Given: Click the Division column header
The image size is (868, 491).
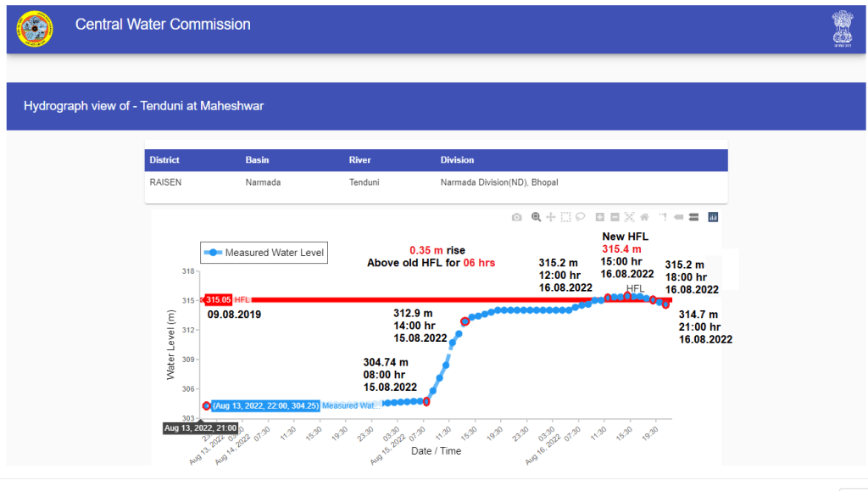Looking at the screenshot, I should 457,160.
